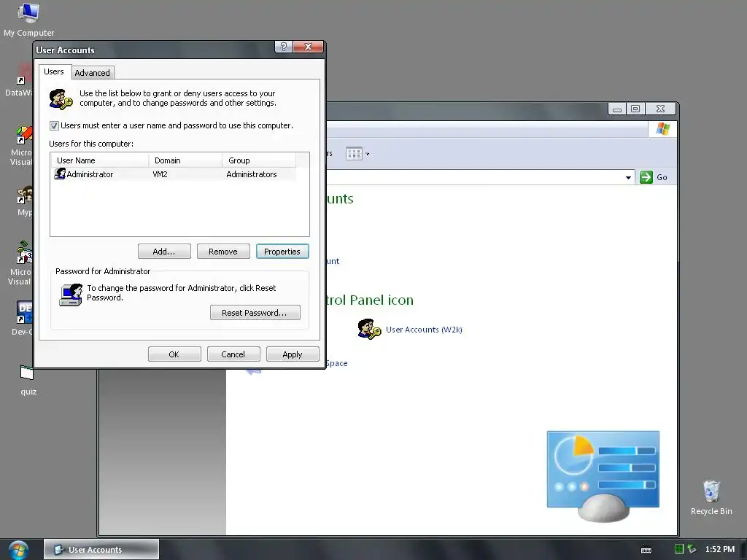Confirm with the OK button
The width and height of the screenshot is (747, 560).
click(x=174, y=354)
